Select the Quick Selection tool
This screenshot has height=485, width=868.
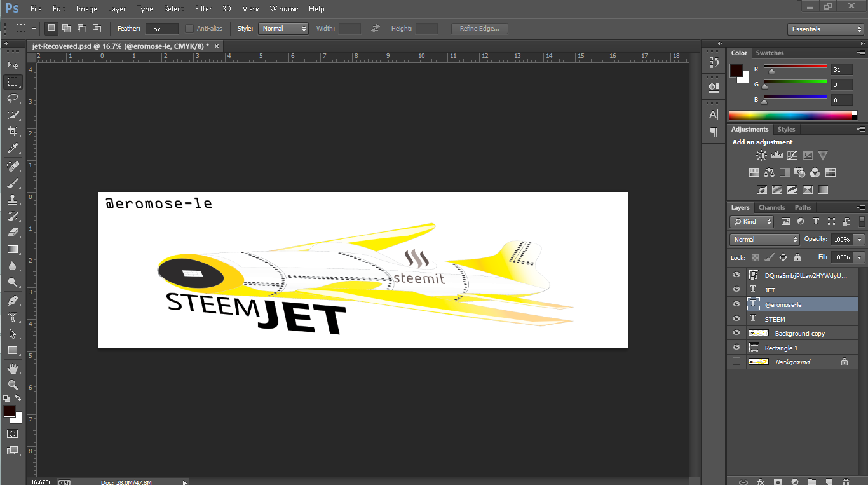(13, 114)
